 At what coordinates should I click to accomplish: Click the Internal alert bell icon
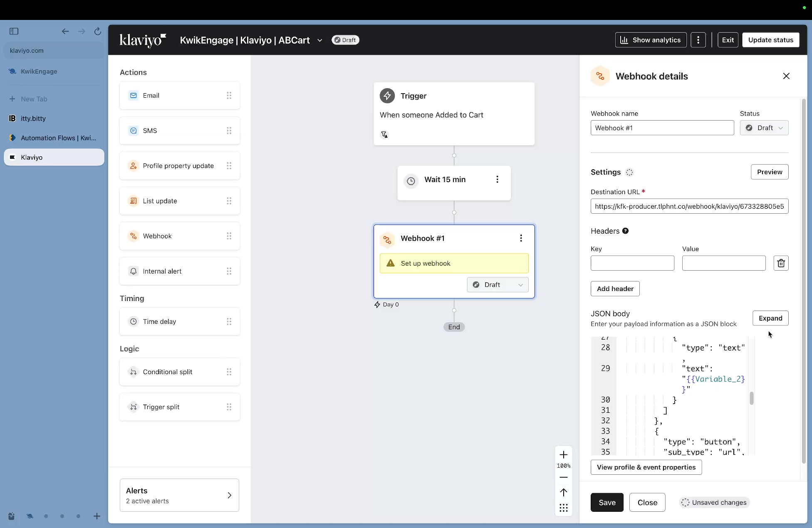coord(133,271)
